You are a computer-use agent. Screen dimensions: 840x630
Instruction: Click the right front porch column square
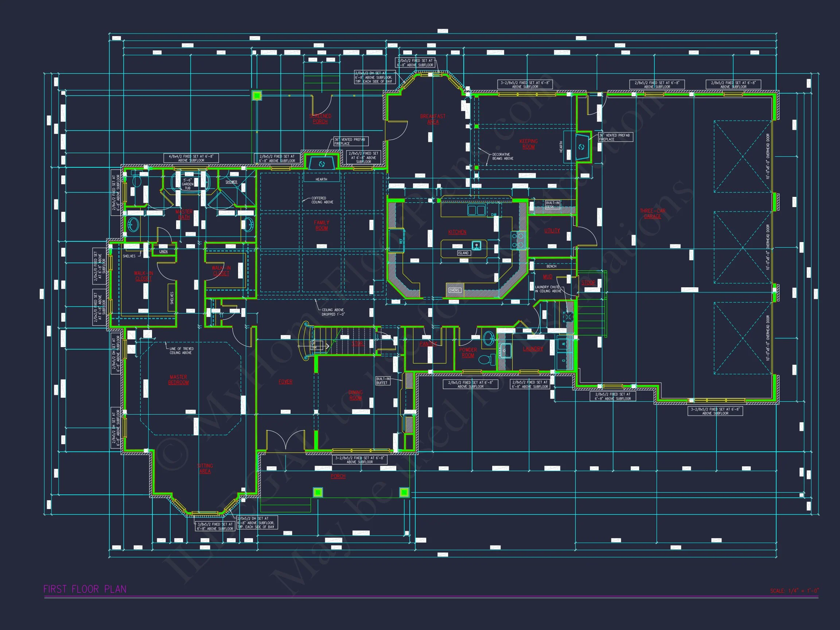[x=404, y=493]
